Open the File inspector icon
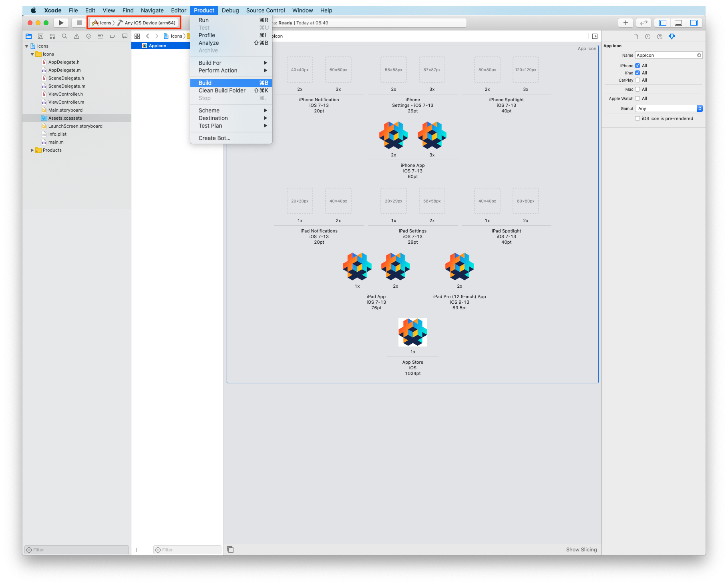 point(635,36)
